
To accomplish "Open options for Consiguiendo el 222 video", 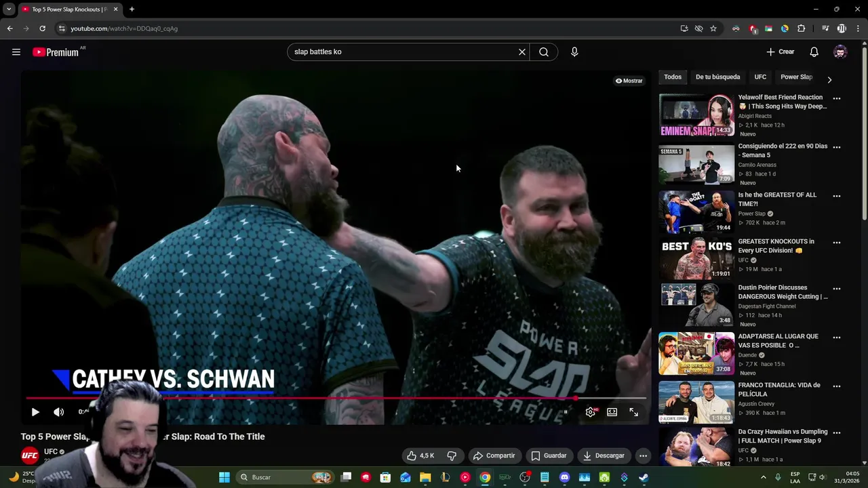I will (837, 147).
